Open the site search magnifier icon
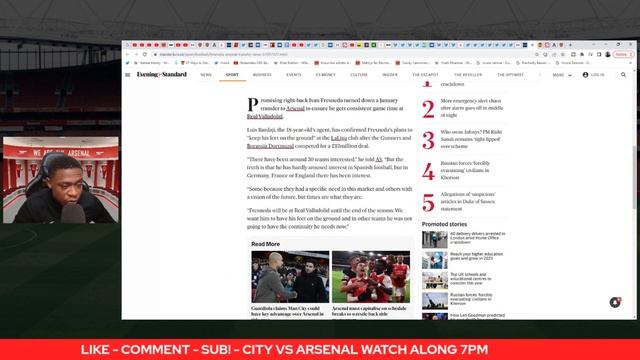This screenshot has height=360, width=640. click(623, 75)
